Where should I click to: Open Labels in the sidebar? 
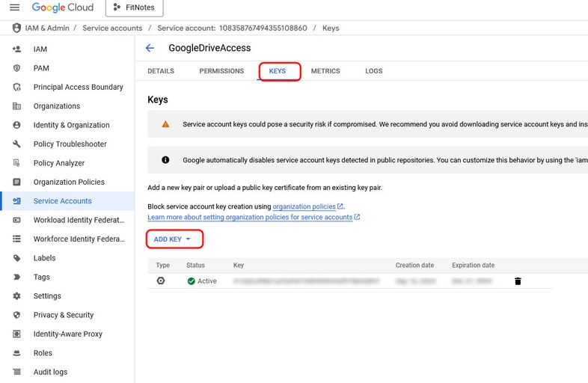[x=44, y=258]
